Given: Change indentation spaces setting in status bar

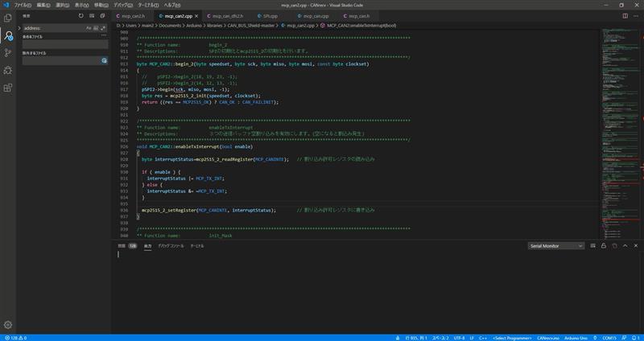Looking at the screenshot, I should tap(439, 338).
